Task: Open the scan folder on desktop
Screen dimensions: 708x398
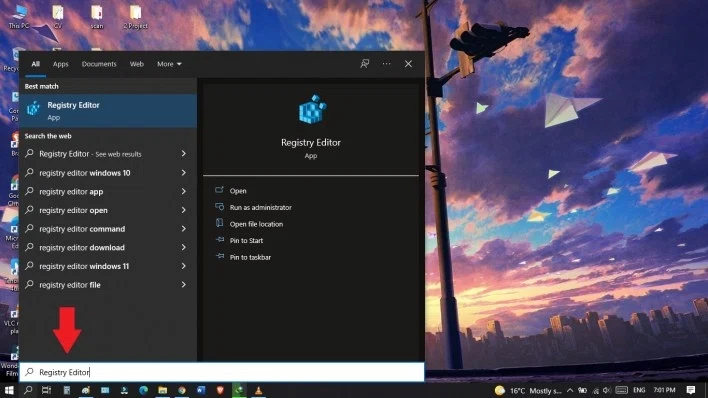Action: pyautogui.click(x=97, y=17)
